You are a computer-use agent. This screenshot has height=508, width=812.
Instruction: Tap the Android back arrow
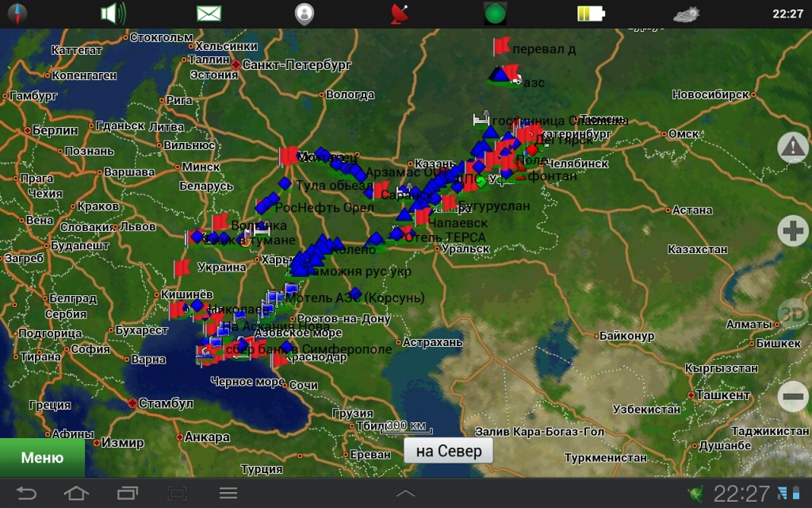[x=26, y=493]
